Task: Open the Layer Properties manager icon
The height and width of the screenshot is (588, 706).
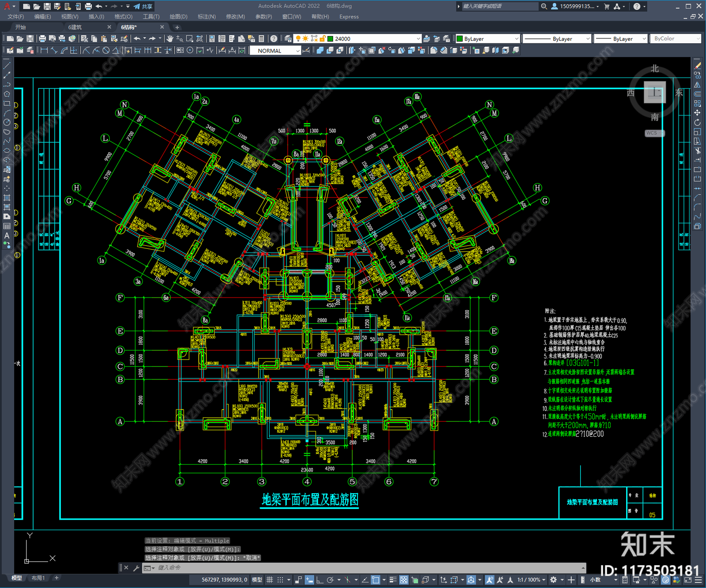Action: point(288,39)
